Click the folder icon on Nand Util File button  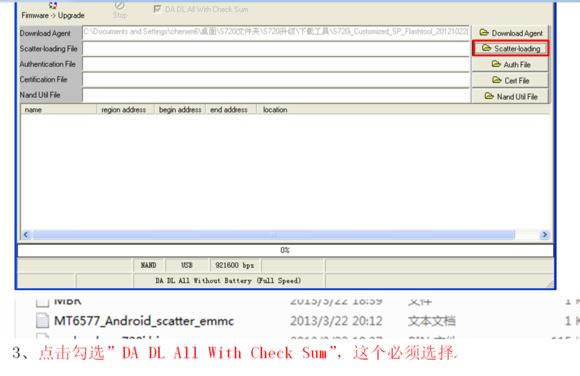point(489,96)
